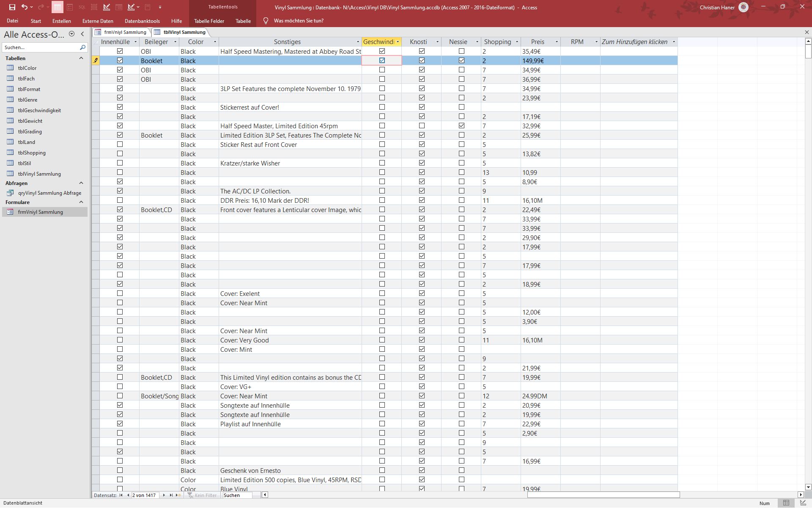This screenshot has height=508, width=812.
Task: Open tblGenre table in navigation pane
Action: coord(27,100)
